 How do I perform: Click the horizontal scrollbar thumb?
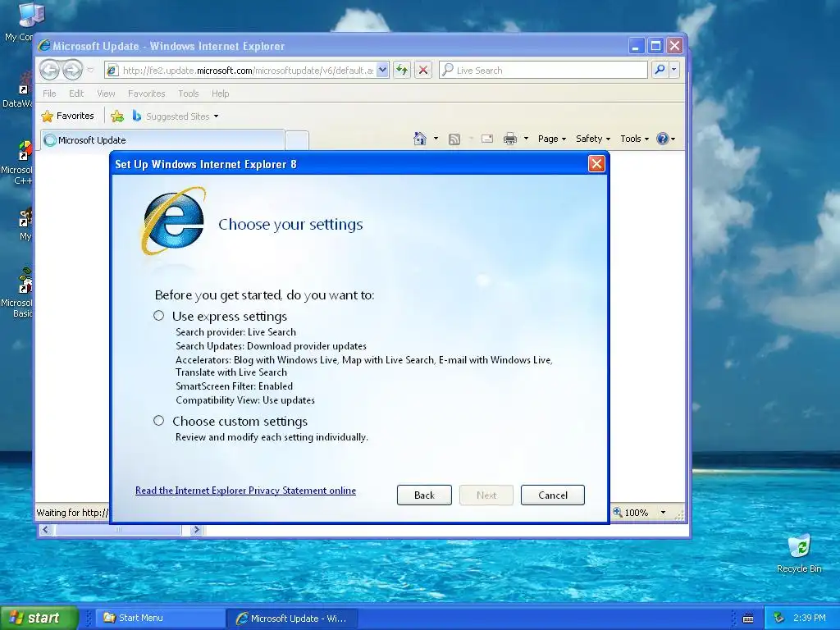coord(118,530)
